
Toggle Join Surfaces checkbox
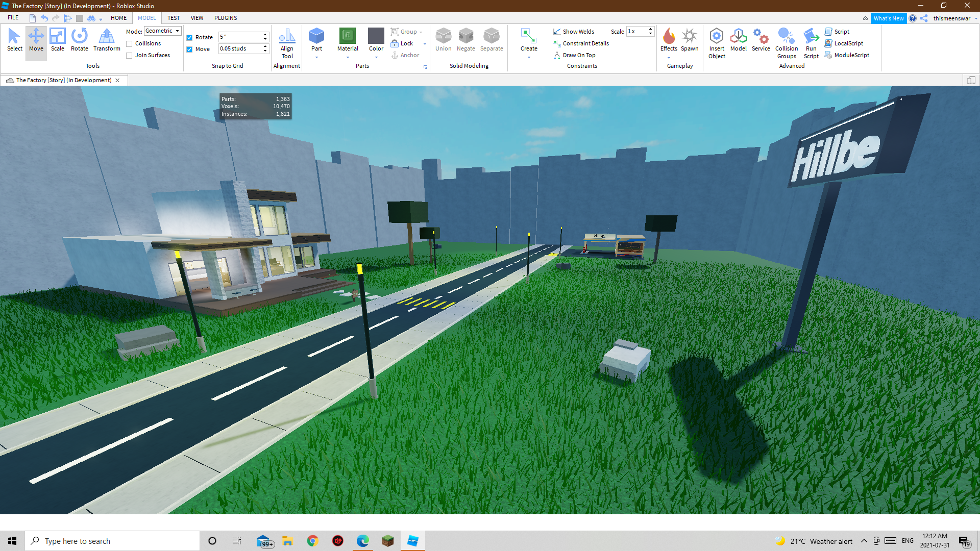[130, 56]
